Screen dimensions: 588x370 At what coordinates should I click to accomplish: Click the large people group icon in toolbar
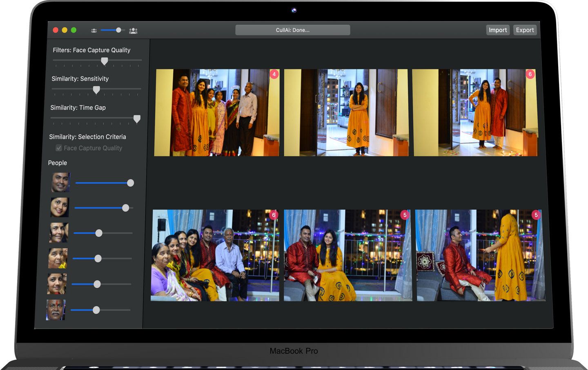(133, 30)
